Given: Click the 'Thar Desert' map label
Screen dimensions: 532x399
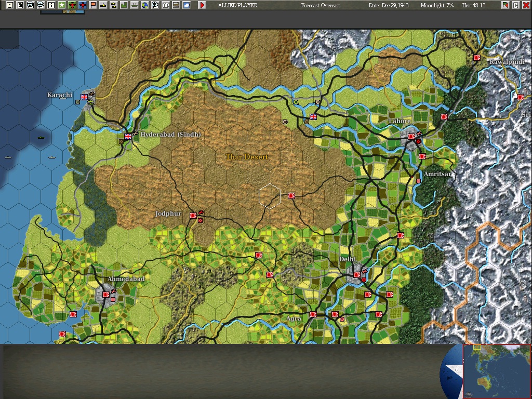Looking at the screenshot, I should 248,157.
